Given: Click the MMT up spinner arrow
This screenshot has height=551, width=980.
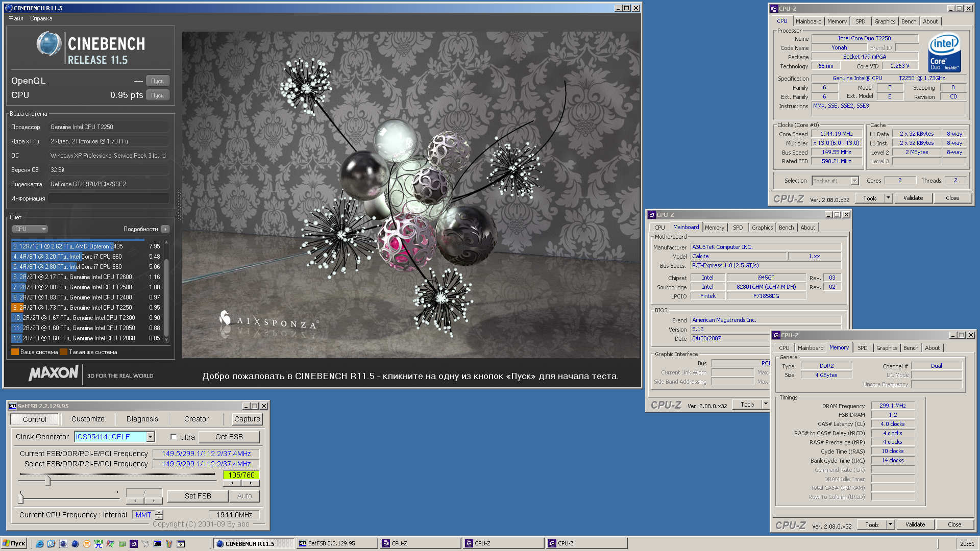Looking at the screenshot, I should pos(159,512).
